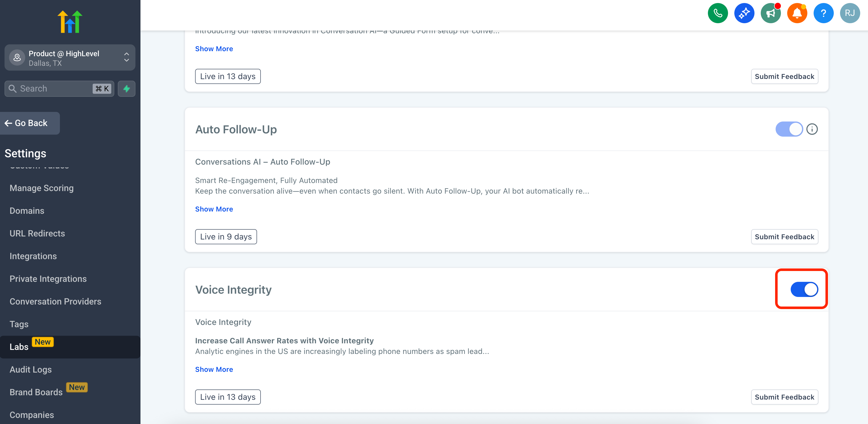
Task: Disable the Voice Integrity toggle
Action: 804,289
